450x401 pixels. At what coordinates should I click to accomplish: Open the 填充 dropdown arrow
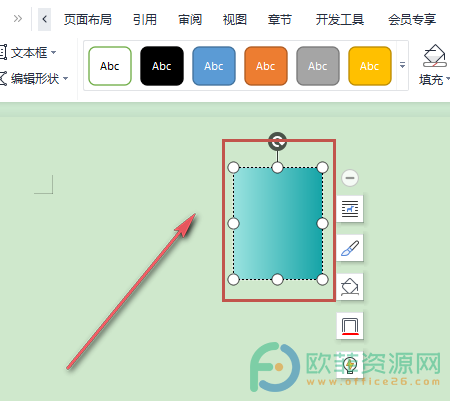click(x=448, y=79)
